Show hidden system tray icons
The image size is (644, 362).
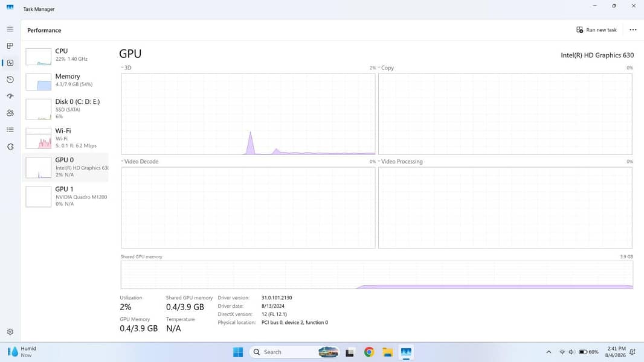549,352
